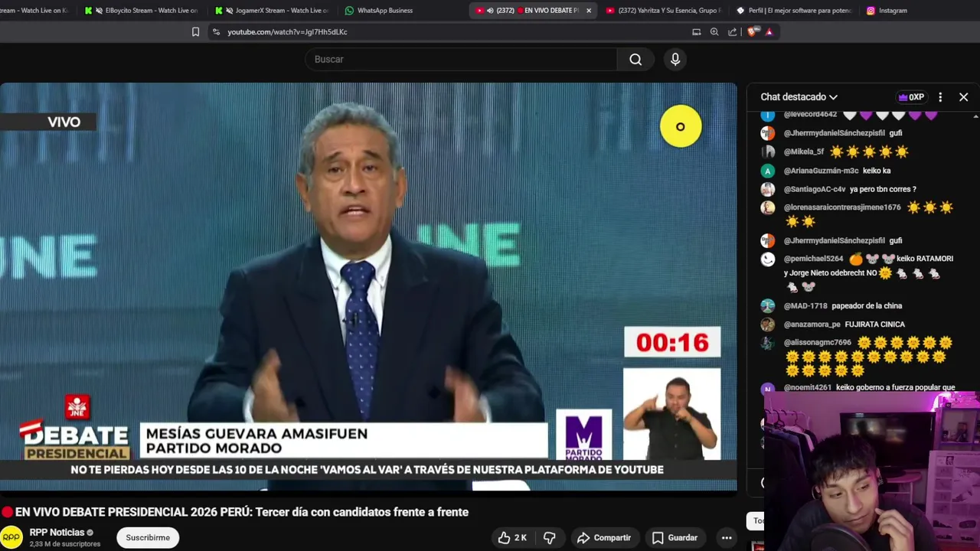Expand the Chat destacado dropdown
Viewport: 980px width, 551px height.
pyautogui.click(x=799, y=97)
